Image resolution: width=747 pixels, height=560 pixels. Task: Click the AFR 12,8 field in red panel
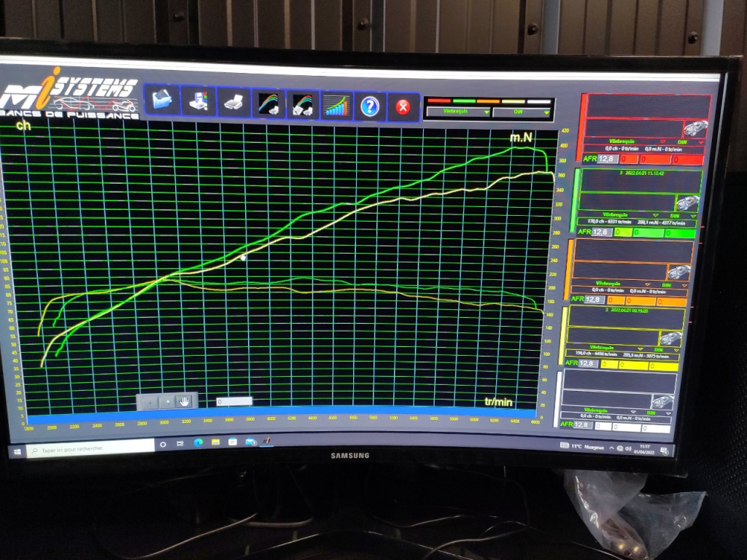(608, 159)
